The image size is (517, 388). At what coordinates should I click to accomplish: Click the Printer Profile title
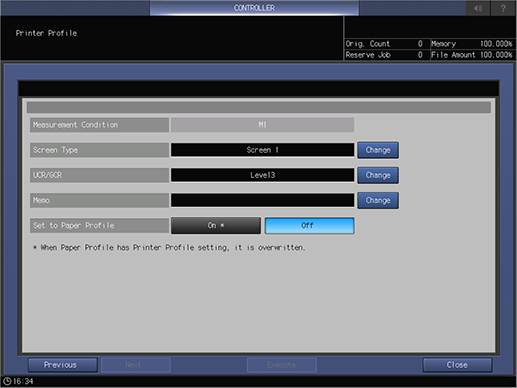(46, 33)
